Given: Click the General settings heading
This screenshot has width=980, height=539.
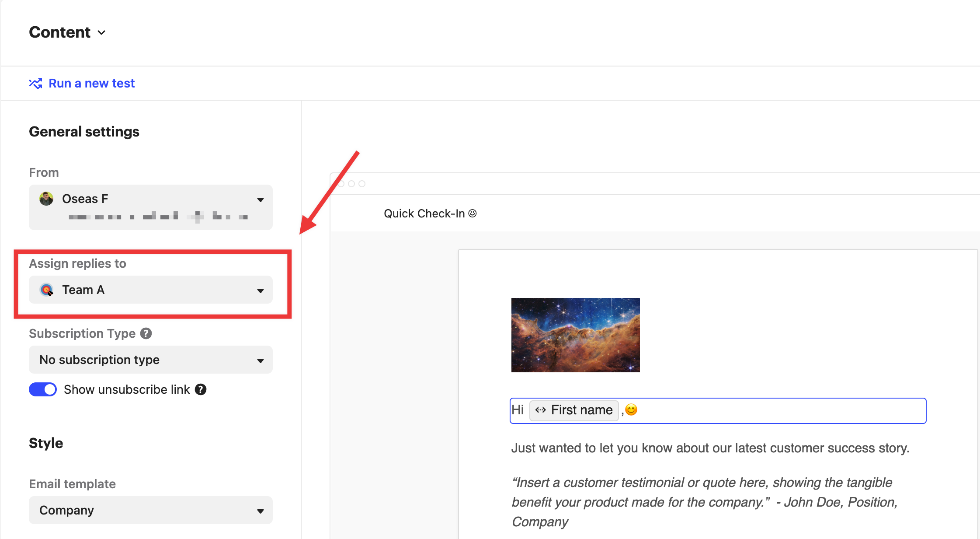Looking at the screenshot, I should tap(84, 132).
